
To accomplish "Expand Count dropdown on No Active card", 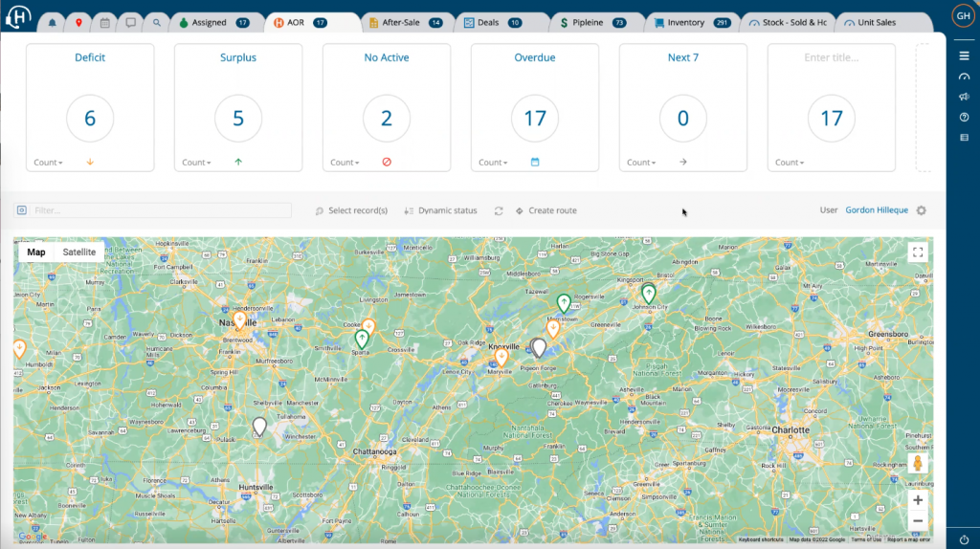I will (345, 163).
